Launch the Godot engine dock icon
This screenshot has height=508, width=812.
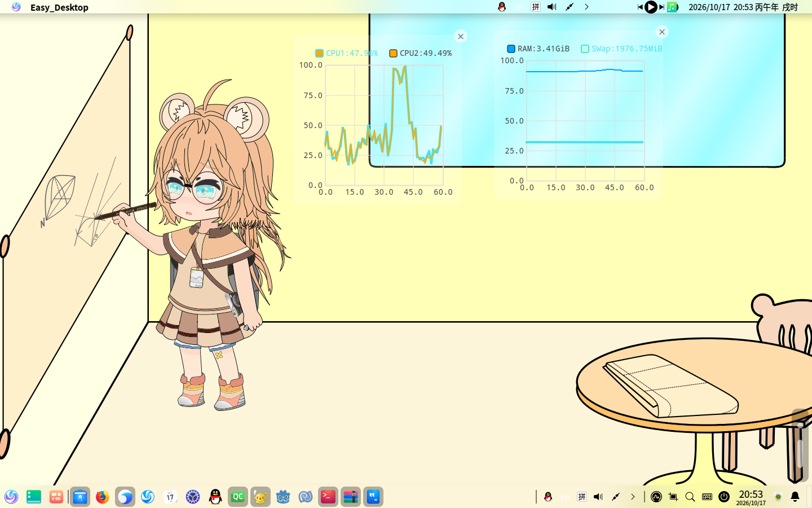click(x=283, y=497)
